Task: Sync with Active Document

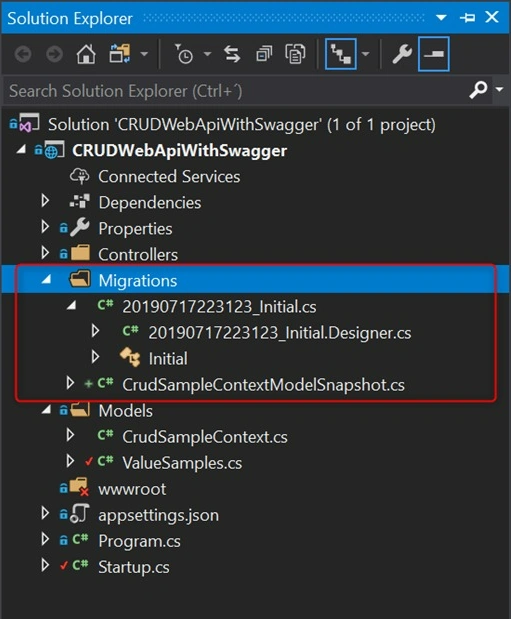Action: pos(232,54)
